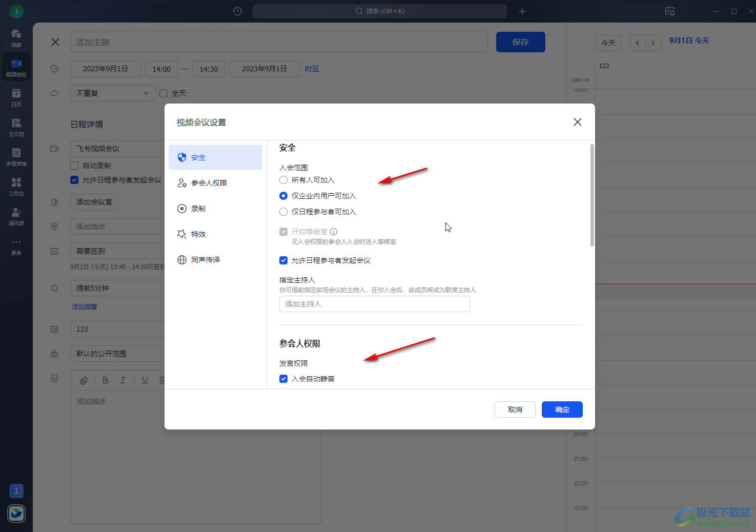Click the dialog's vertical scrollbar
Viewport: 756px width, 532px height.
coord(592,195)
